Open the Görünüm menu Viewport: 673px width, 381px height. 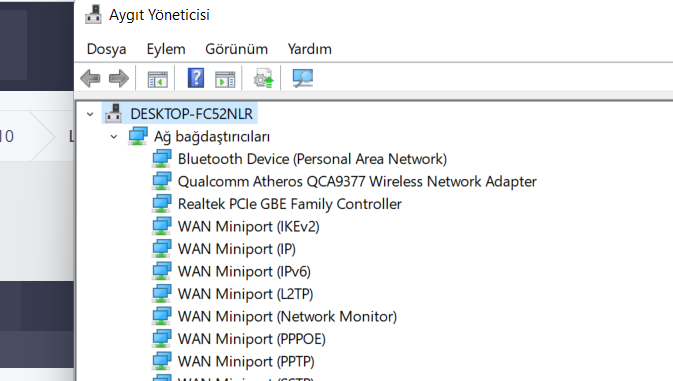click(x=236, y=49)
